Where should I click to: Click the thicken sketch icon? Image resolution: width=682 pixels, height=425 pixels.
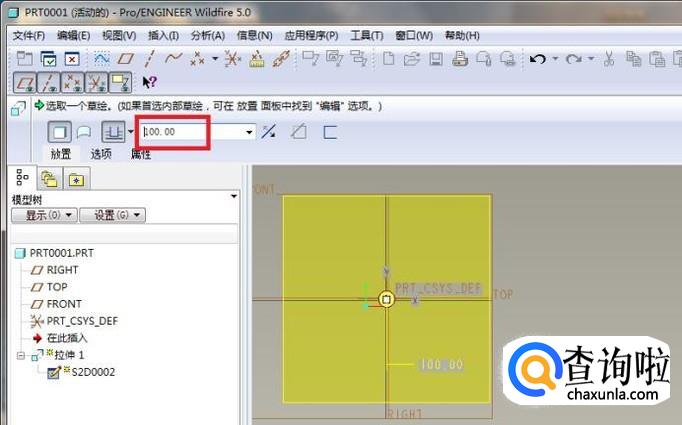tap(330, 132)
